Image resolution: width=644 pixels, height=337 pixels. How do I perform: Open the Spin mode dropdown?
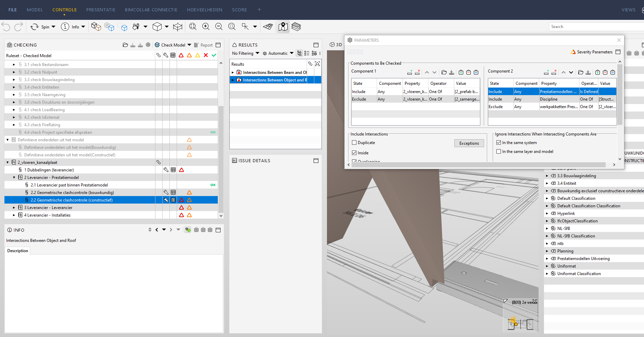tap(53, 27)
